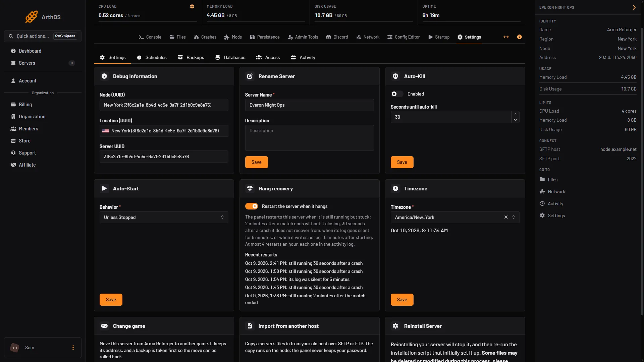This screenshot has height=362, width=644.
Task: Open Billing in sidebar
Action: pyautogui.click(x=43, y=105)
